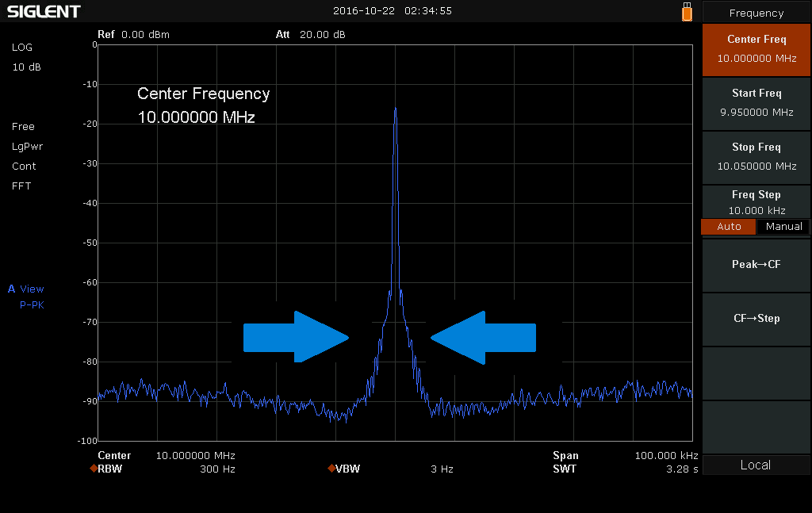Click the Local status label
812x513 pixels.
(755, 465)
